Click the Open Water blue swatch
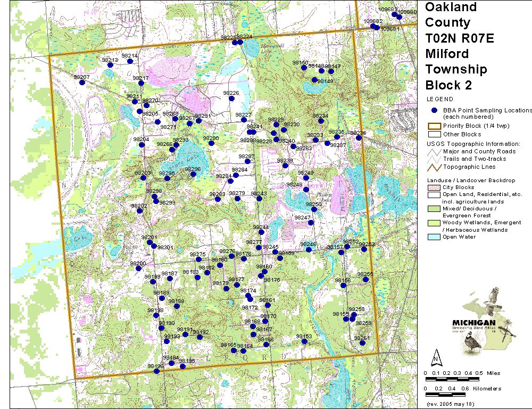This screenshot has height=409, width=532. tap(434, 237)
